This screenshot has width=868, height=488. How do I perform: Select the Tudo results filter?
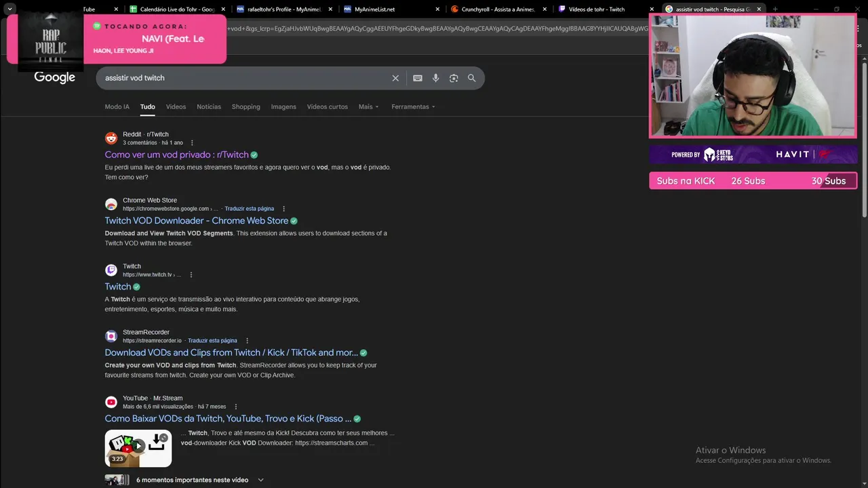click(x=148, y=106)
